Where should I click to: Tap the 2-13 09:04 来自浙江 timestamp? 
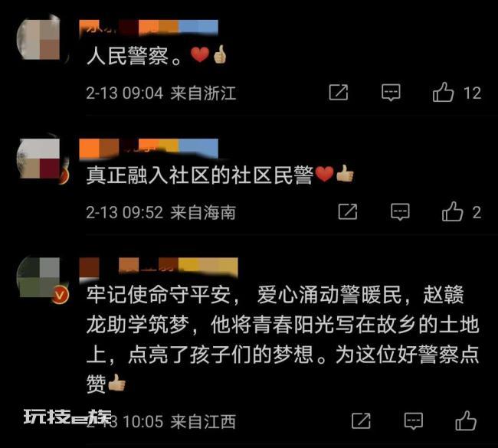pos(161,93)
